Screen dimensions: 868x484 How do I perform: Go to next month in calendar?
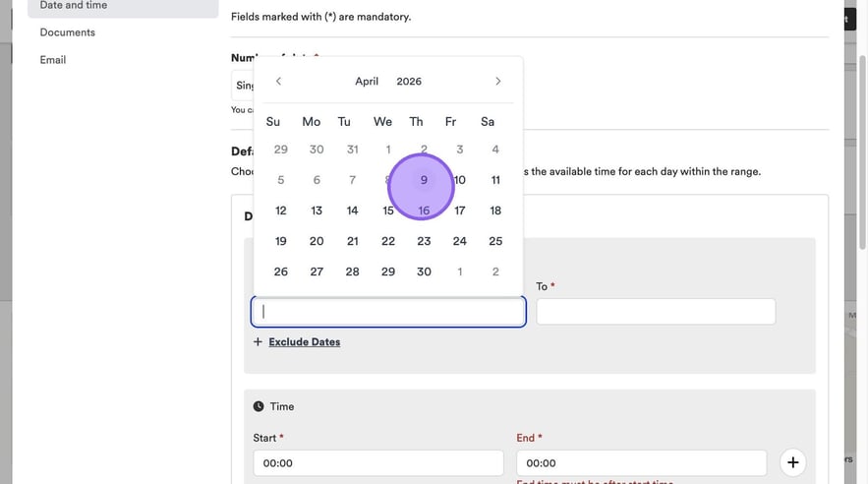coord(498,82)
